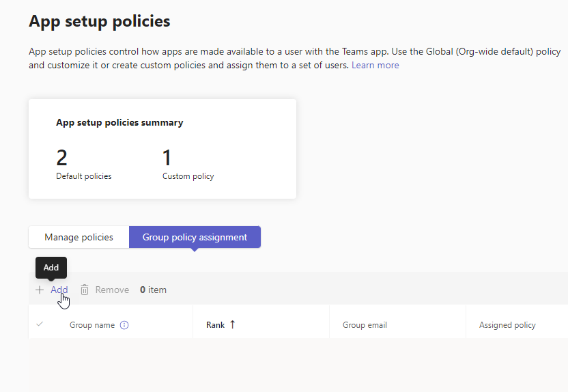Click the 0 item count label
Image resolution: width=568 pixels, height=392 pixels.
click(x=153, y=290)
